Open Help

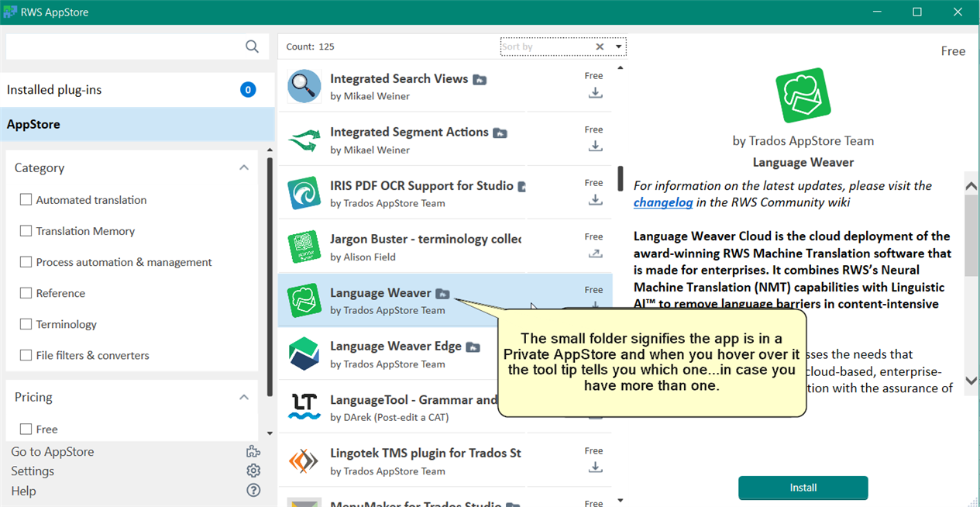point(23,491)
